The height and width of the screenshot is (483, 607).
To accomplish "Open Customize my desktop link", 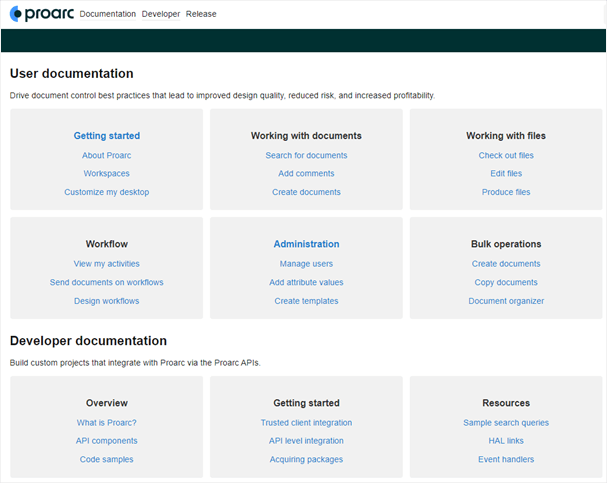I will pos(106,192).
